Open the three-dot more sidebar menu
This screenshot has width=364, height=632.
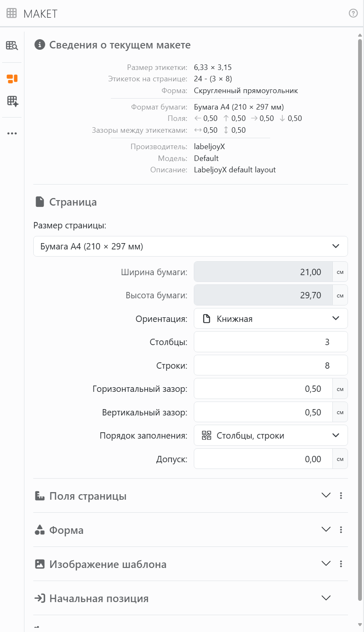click(x=12, y=134)
